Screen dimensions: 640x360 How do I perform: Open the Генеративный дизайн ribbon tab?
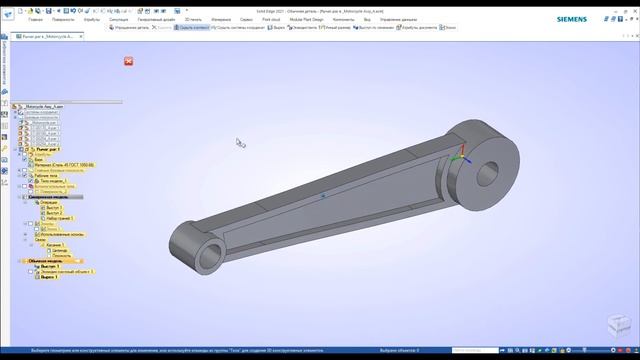[156, 19]
